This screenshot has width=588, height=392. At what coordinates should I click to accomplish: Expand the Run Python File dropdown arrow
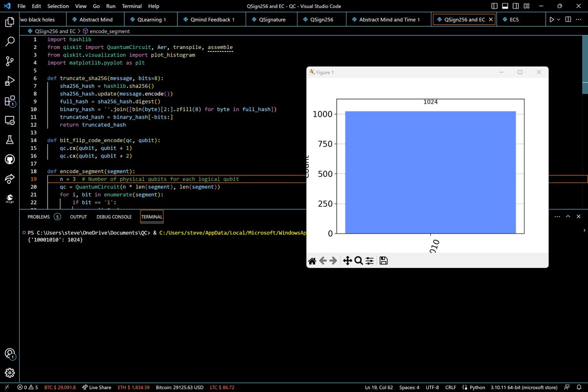click(x=559, y=20)
